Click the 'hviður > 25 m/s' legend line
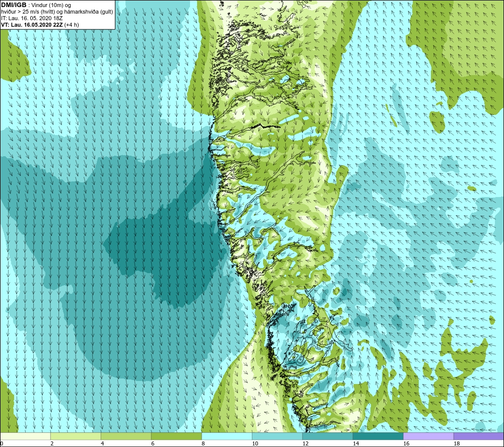Viewport: 504px width, 447px height. coord(57,12)
